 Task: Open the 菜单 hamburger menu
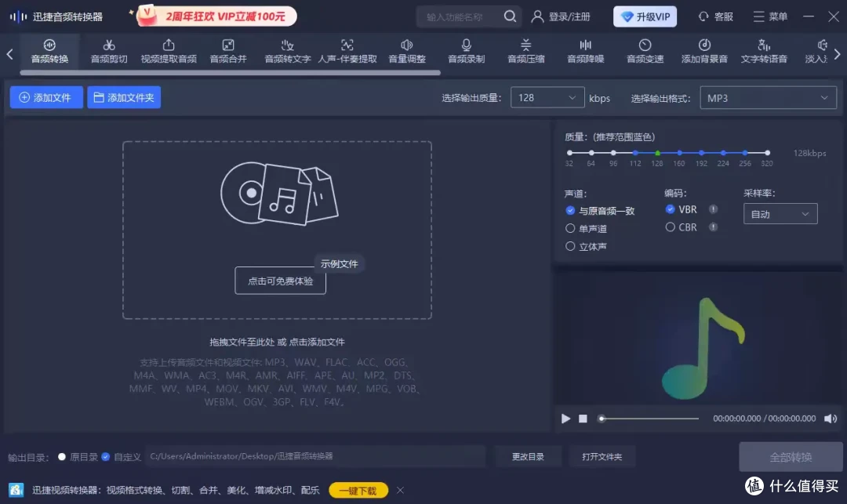pos(770,16)
